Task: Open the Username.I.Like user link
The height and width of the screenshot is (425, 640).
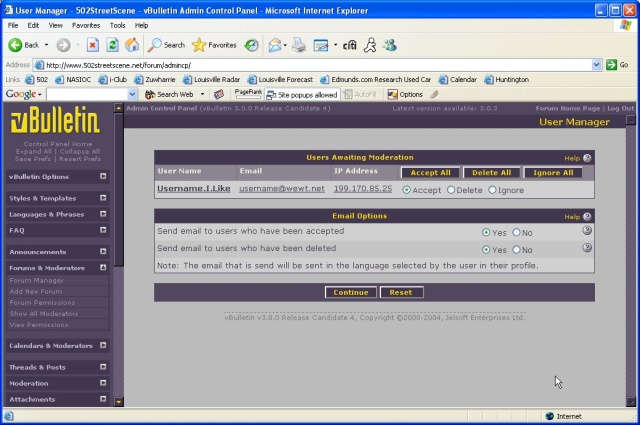Action: [x=193, y=189]
